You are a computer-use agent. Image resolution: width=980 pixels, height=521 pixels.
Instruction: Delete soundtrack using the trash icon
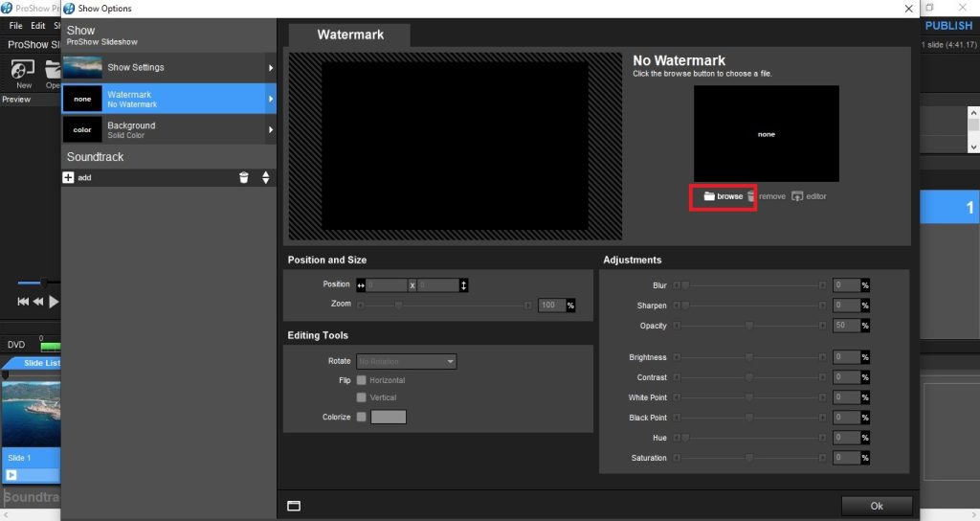[244, 177]
